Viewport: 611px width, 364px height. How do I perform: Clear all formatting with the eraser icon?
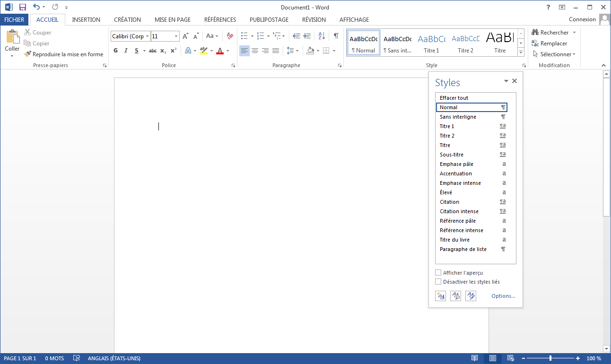230,36
